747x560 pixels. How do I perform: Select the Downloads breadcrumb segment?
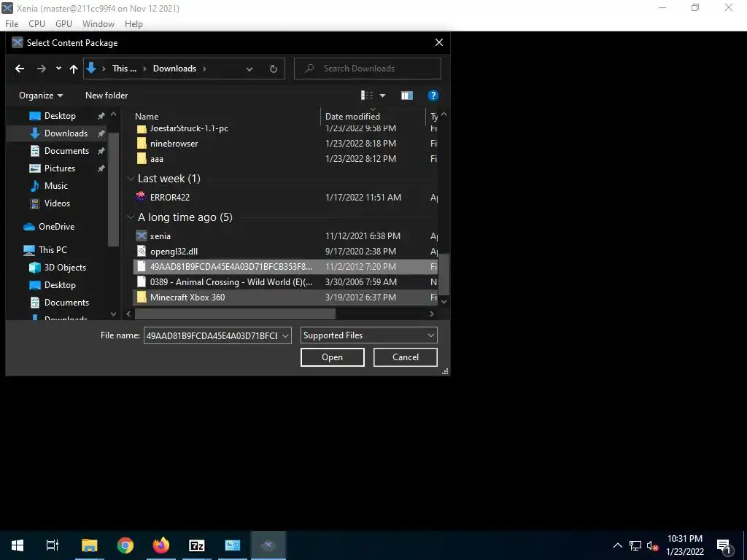click(174, 68)
